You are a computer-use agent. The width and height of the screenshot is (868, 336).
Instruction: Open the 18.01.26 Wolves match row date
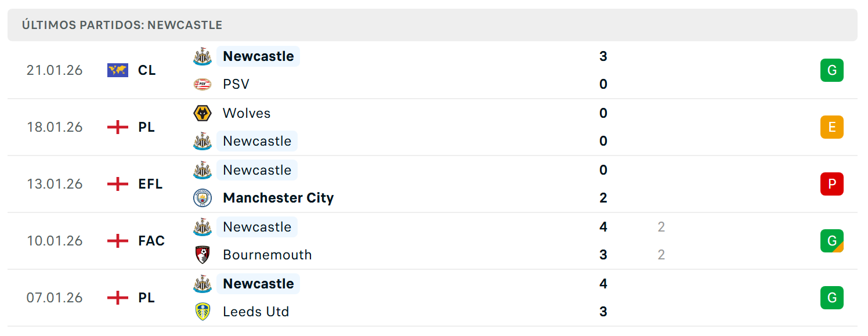coord(55,127)
